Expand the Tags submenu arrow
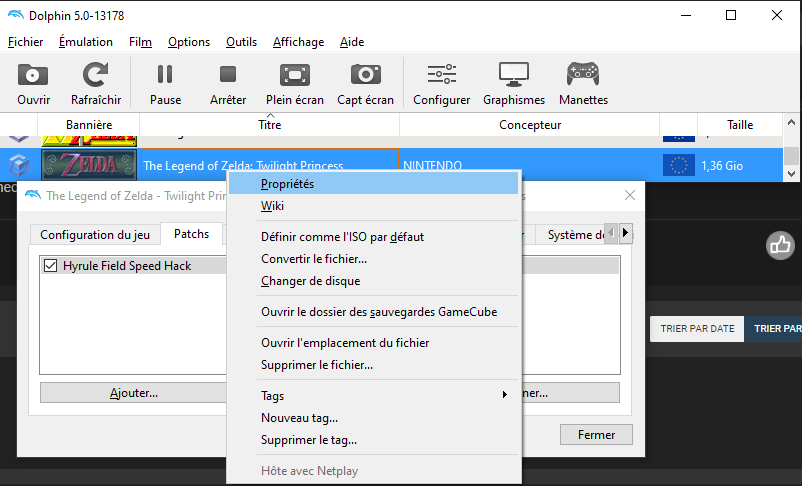Screen dimensions: 802x486 (505, 394)
